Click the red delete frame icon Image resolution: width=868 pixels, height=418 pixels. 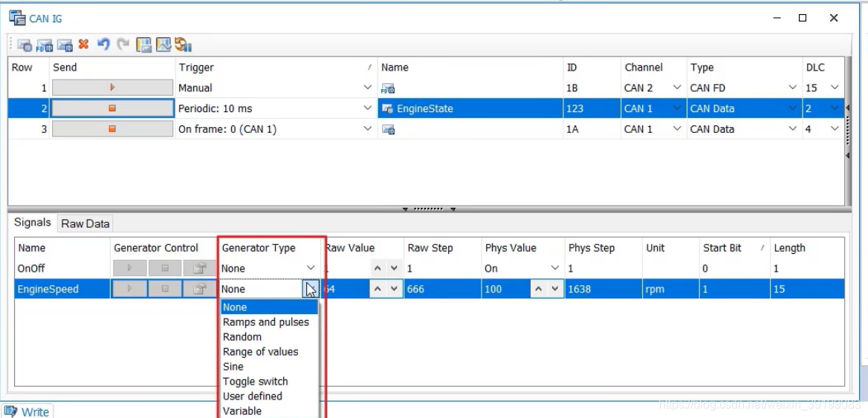83,45
